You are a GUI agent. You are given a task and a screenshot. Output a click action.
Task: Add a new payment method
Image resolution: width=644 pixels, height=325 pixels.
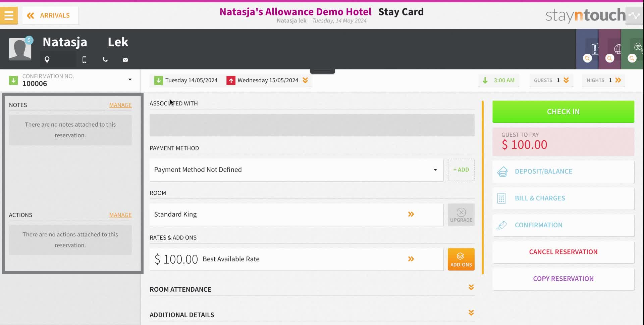tap(461, 170)
